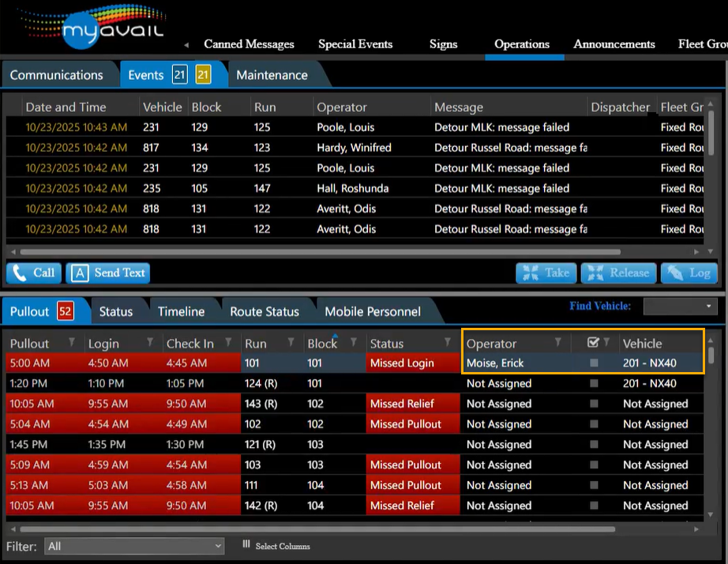Click the Call button
Screen dimensions: 728x564
pyautogui.click(x=34, y=273)
